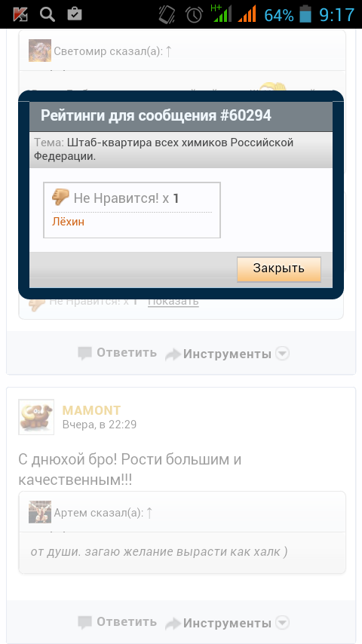362x644 pixels.
Task: Tap the search magnifier status icon
Action: pos(48,14)
